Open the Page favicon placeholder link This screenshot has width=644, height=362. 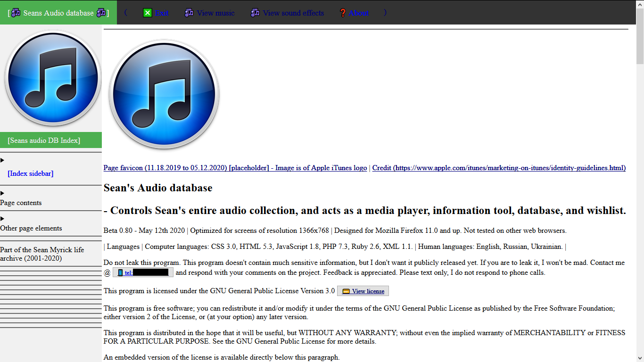pos(235,168)
